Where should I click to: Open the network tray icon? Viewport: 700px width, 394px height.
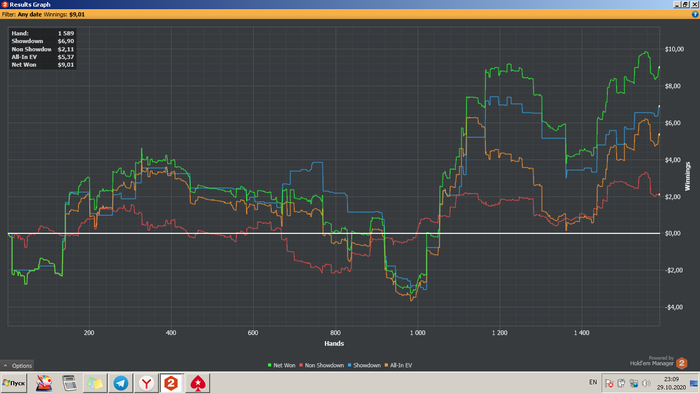(633, 383)
